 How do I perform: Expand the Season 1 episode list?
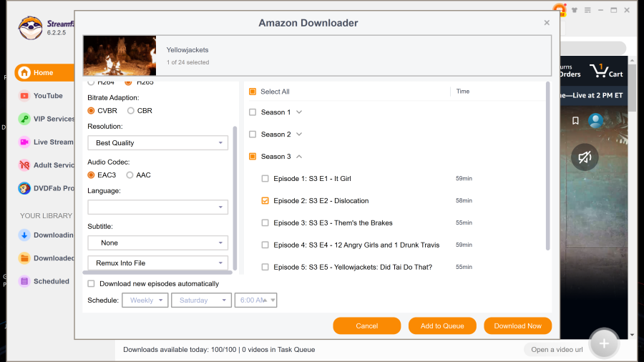tap(299, 112)
